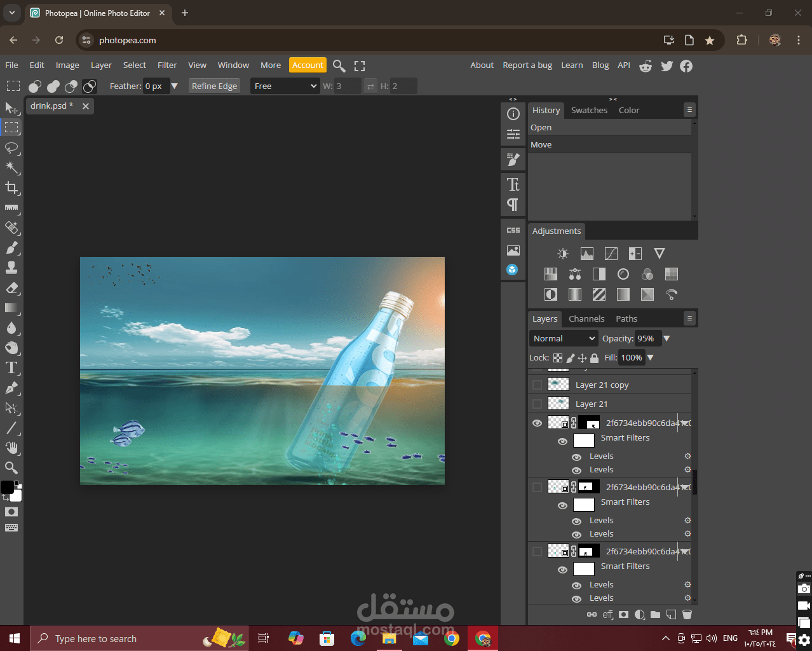Select the Crop tool
Viewport: 812px width, 651px height.
pos(11,188)
